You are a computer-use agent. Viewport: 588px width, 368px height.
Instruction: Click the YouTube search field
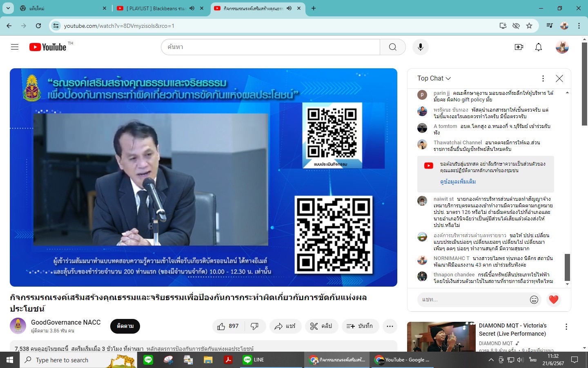click(270, 47)
